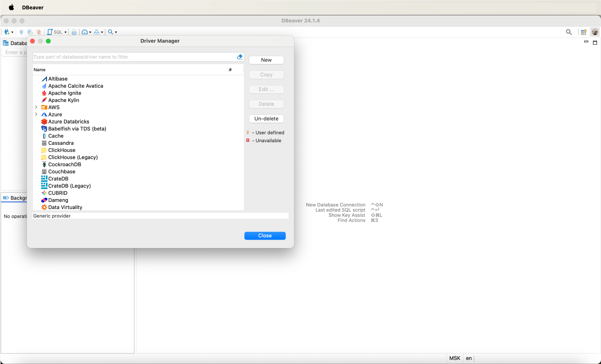Click the Un-delete button

266,119
